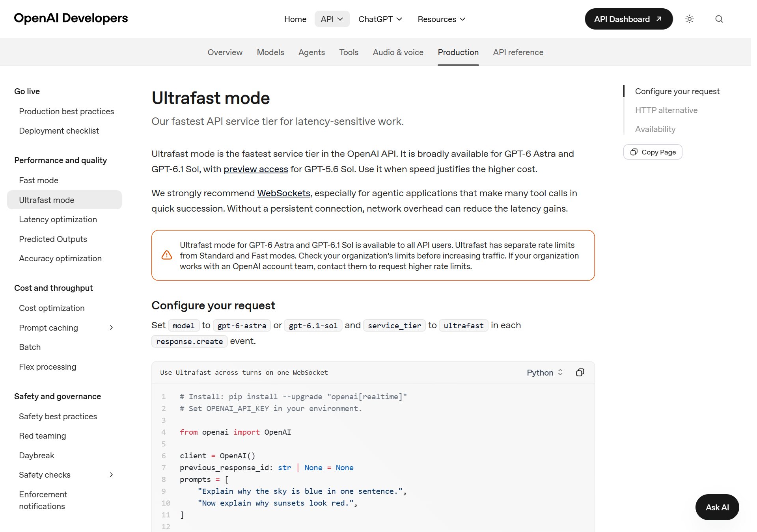Change code language from Python selector

click(x=544, y=372)
